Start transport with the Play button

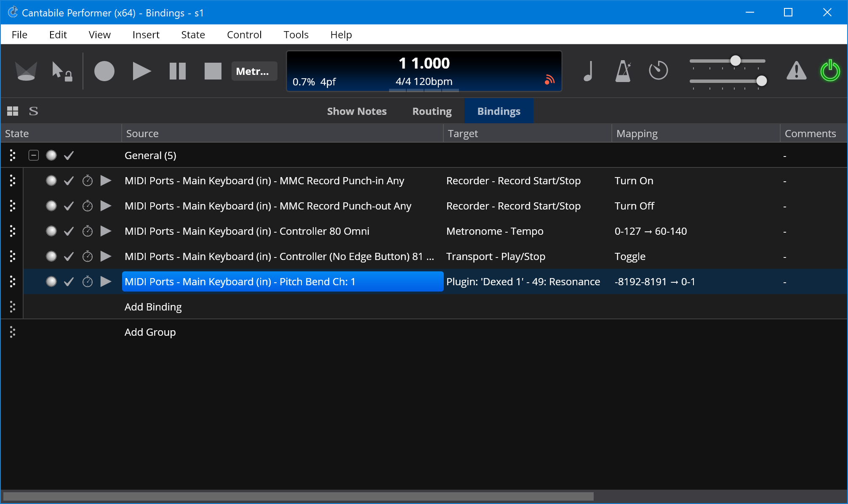[x=141, y=71]
